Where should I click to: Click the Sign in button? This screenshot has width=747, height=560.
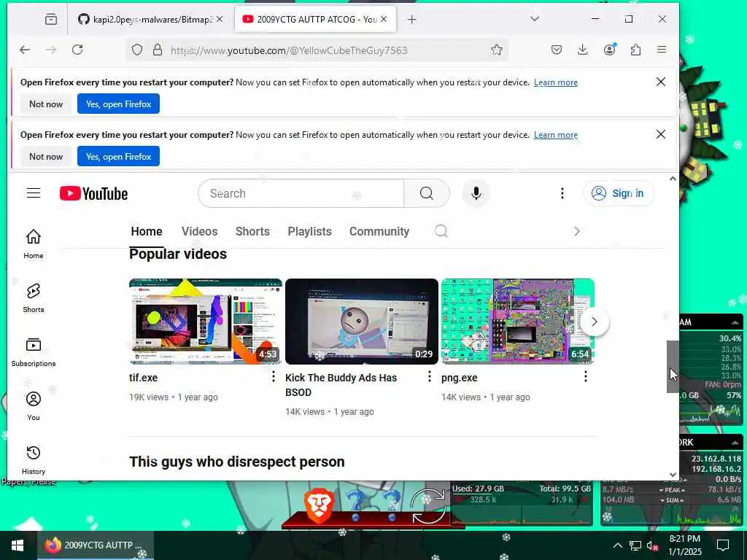618,193
